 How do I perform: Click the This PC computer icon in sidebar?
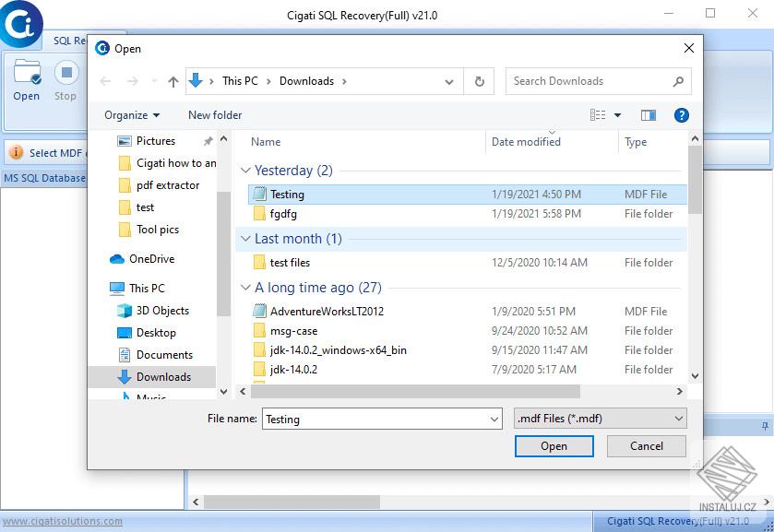[117, 289]
